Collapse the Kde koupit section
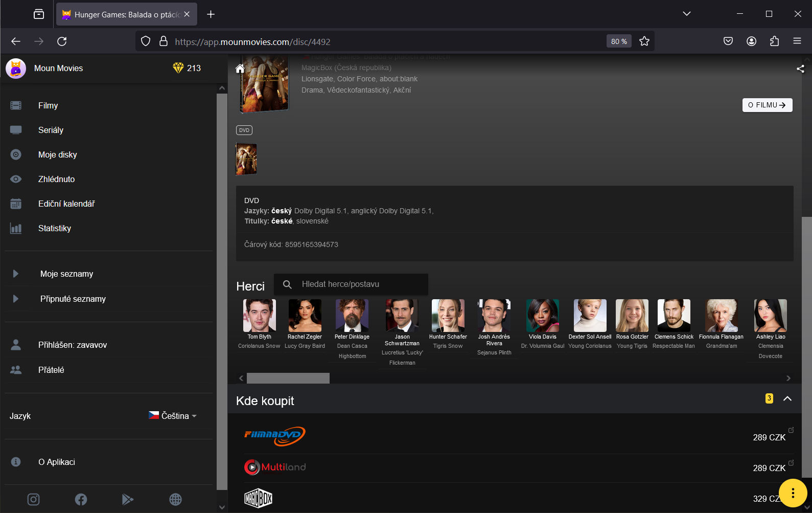The width and height of the screenshot is (812, 513). coord(787,398)
